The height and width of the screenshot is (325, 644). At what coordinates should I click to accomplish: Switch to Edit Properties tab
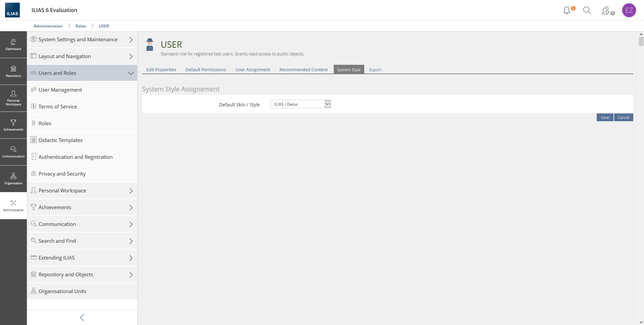tap(161, 69)
